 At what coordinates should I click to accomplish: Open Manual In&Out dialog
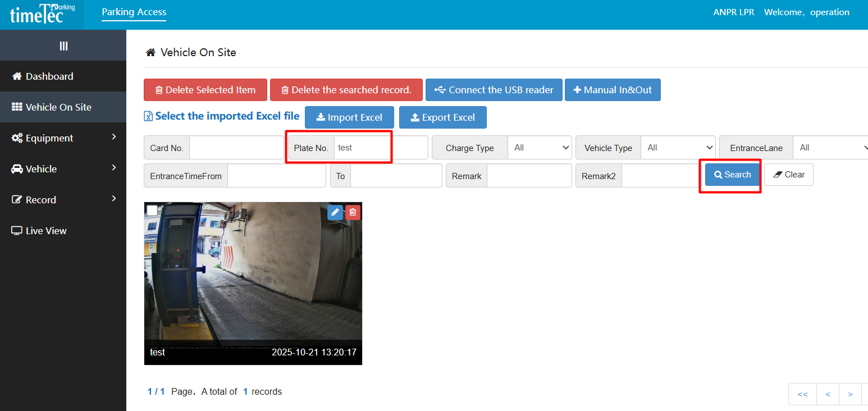[x=612, y=90]
